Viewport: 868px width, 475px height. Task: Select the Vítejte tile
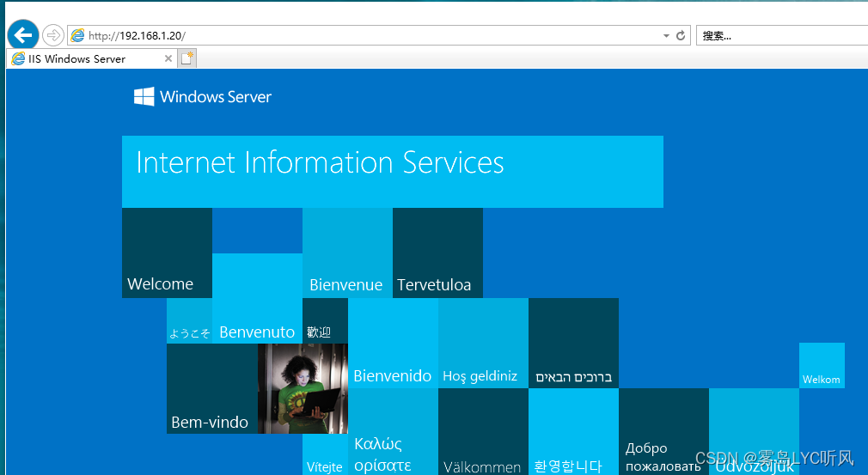(326, 454)
